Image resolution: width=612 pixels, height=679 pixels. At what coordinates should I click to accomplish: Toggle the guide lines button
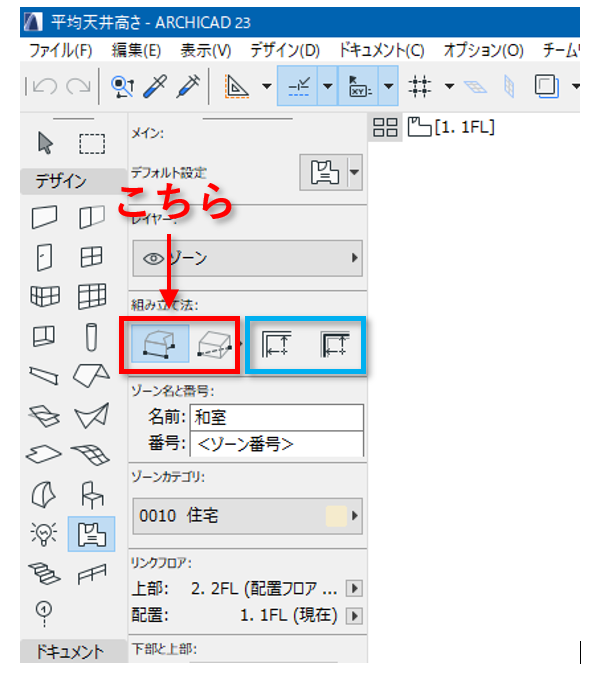(298, 86)
